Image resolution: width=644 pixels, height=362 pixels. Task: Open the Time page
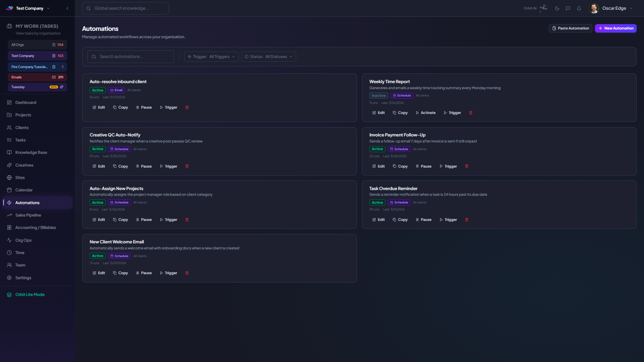(37, 253)
